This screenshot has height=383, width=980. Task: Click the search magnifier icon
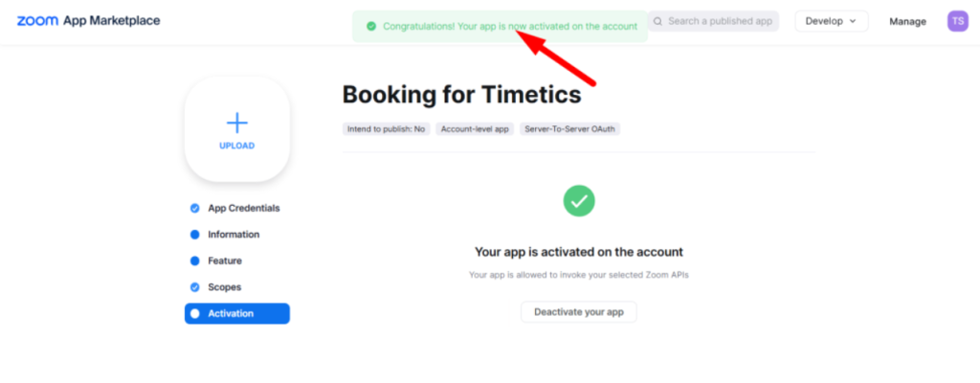coord(657,21)
